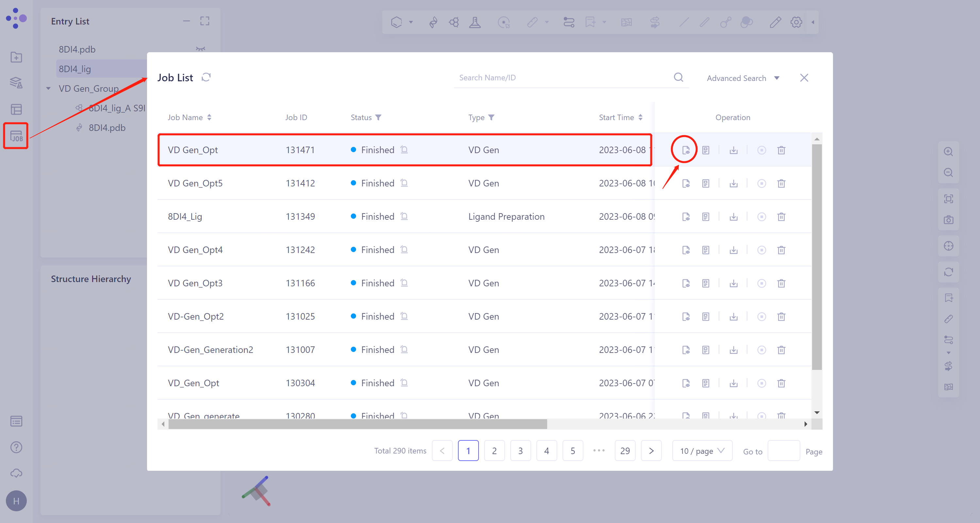Click the search magnifier icon
The image size is (980, 523).
[x=678, y=78]
